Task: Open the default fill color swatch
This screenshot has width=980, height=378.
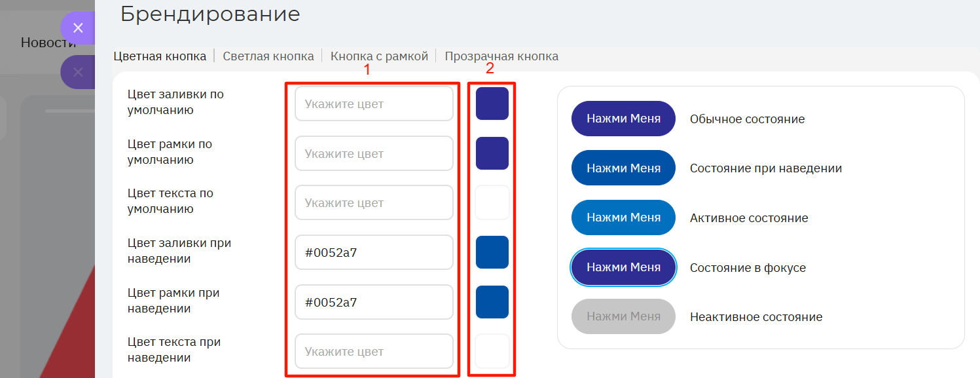Action: (492, 104)
